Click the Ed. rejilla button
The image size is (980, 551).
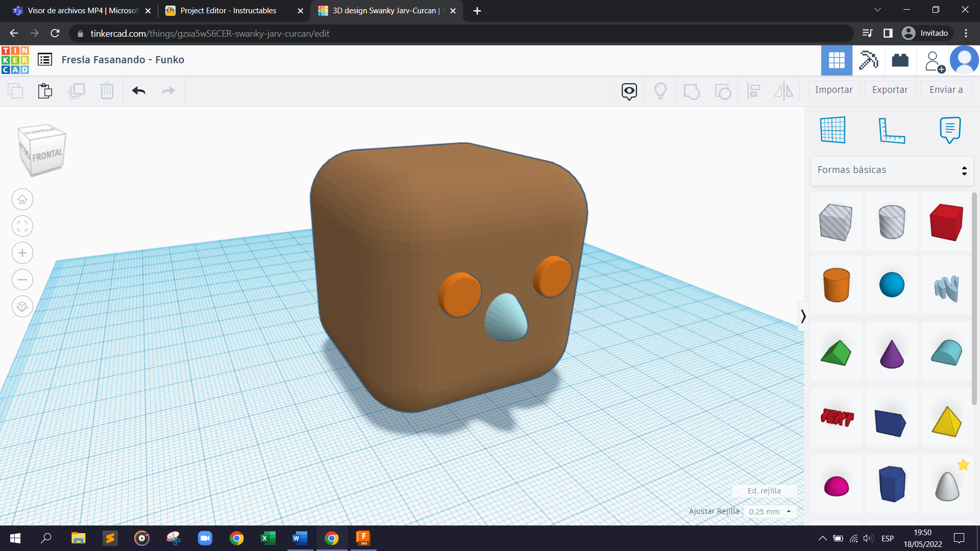click(x=764, y=491)
